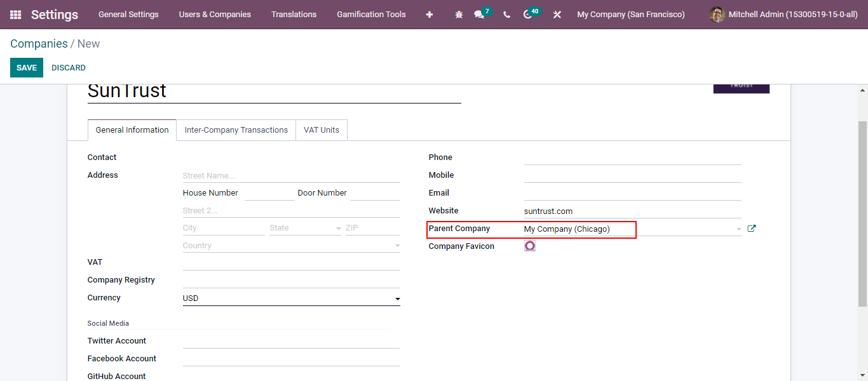Click the "New" breadcrumb text

89,44
